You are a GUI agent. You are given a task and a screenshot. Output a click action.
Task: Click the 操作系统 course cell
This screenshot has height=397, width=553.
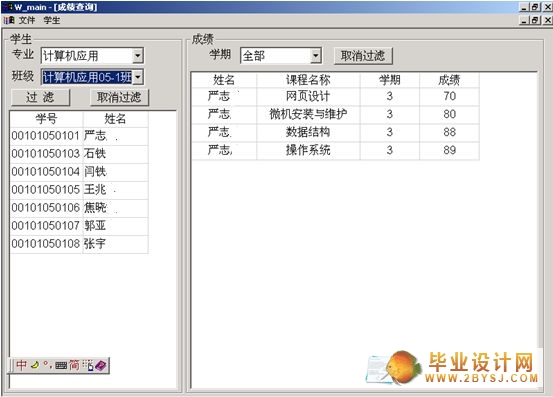pyautogui.click(x=308, y=150)
